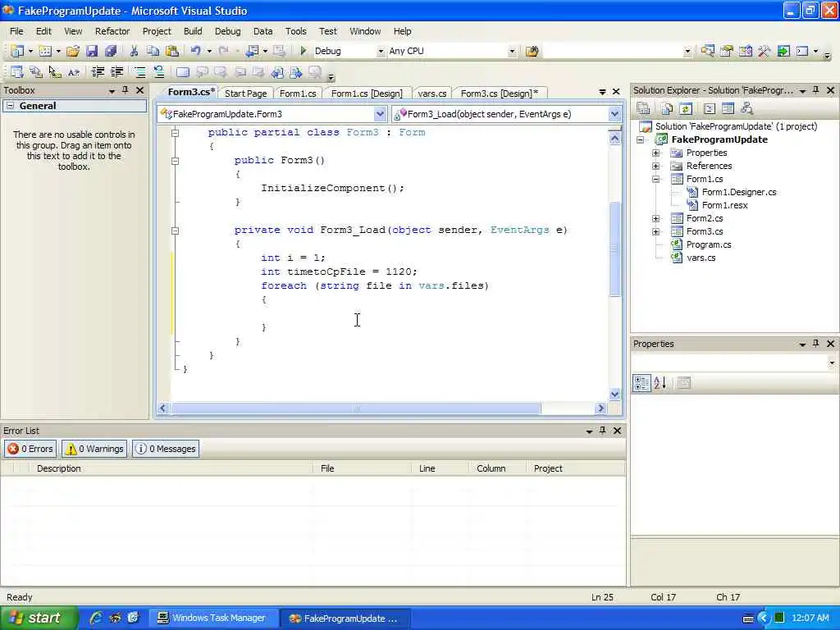Toggle auto-hide pin on Properties panel
Image resolution: width=840 pixels, height=630 pixels.
(x=816, y=344)
